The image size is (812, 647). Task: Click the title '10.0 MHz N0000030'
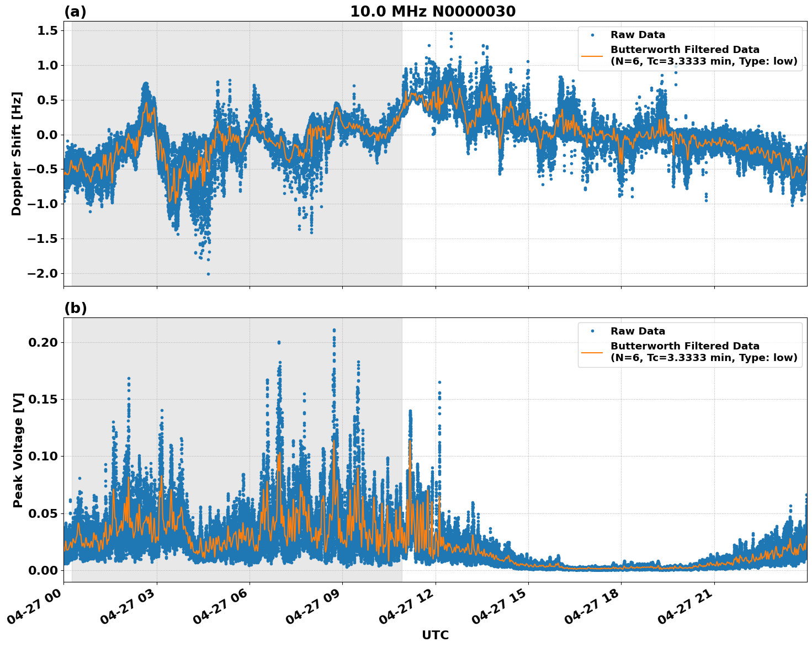[x=433, y=11]
